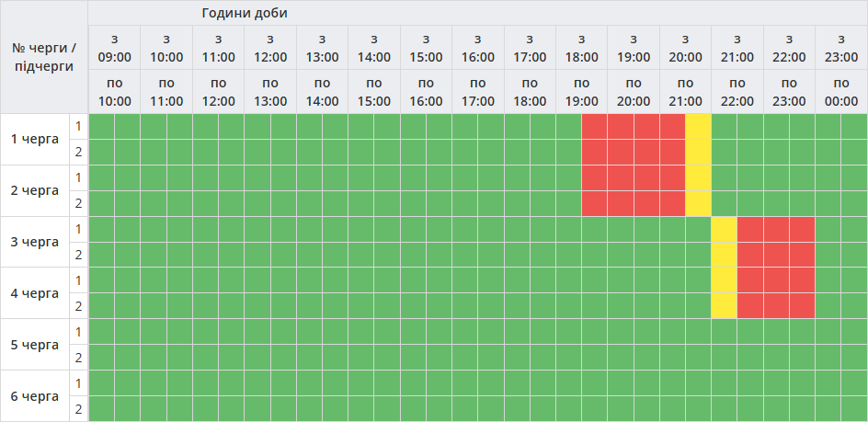Click the 'з 09:00' column header
The image size is (868, 422).
(x=114, y=48)
